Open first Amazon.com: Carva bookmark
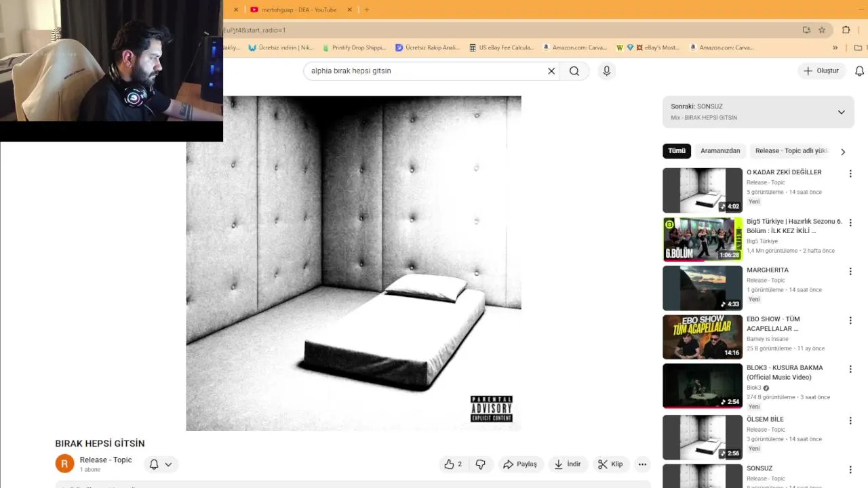Screen dimensions: 868x488 tap(574, 47)
